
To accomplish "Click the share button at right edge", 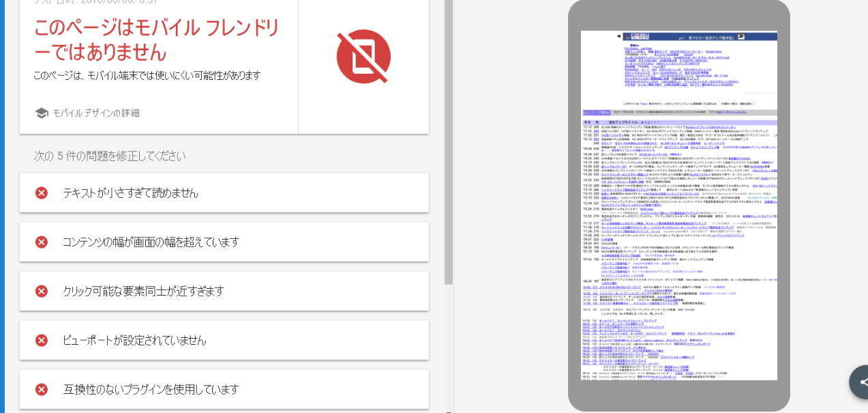I will click(860, 382).
